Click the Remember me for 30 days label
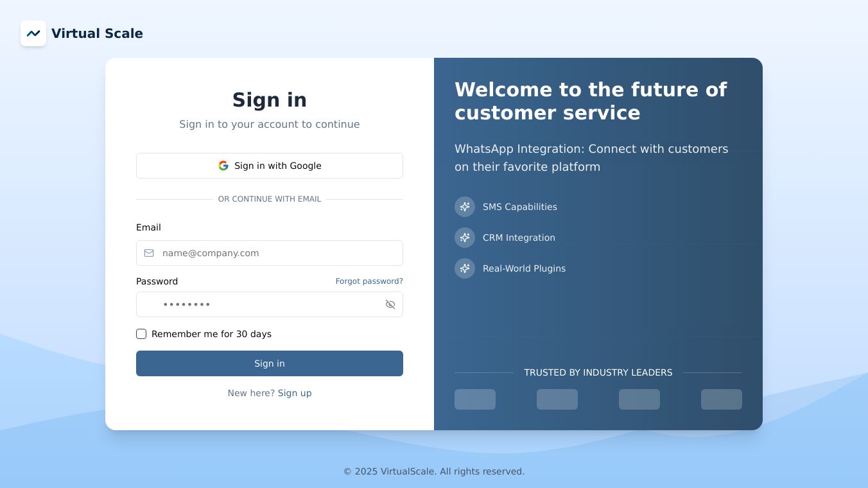This screenshot has width=868, height=488. (211, 334)
